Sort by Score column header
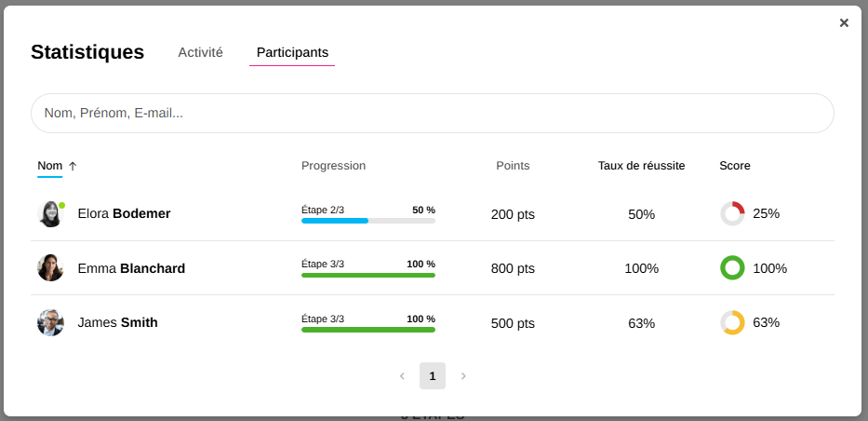Screen dimensions: 868x421 coord(734,166)
